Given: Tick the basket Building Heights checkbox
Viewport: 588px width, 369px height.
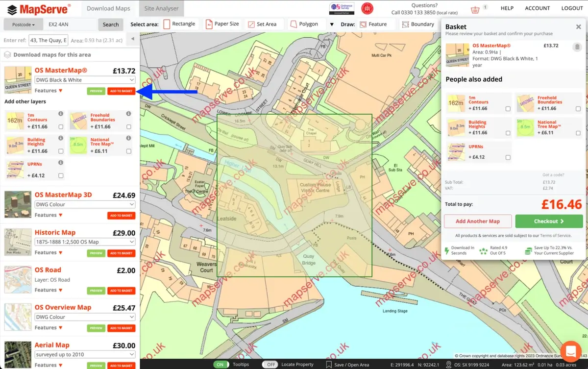Looking at the screenshot, I should (508, 133).
